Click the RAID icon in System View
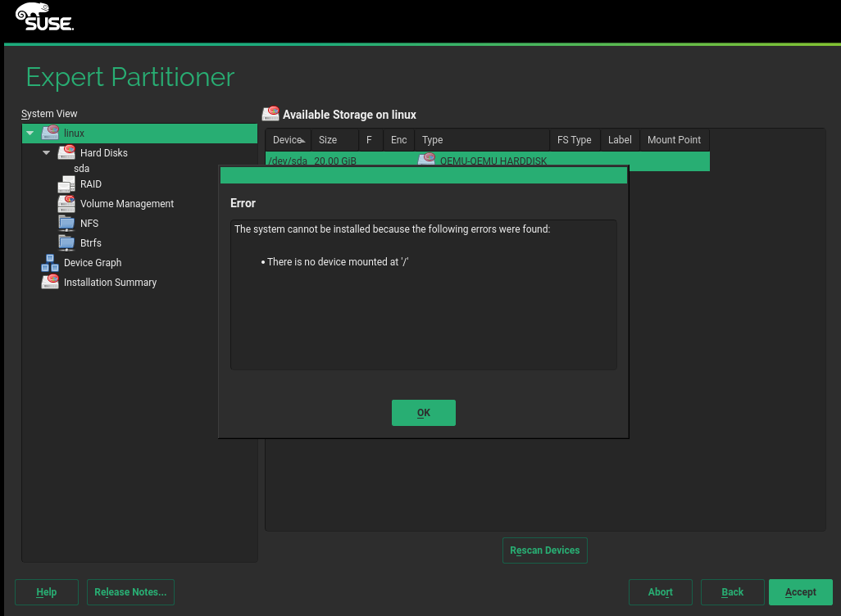This screenshot has height=616, width=841. point(66,184)
